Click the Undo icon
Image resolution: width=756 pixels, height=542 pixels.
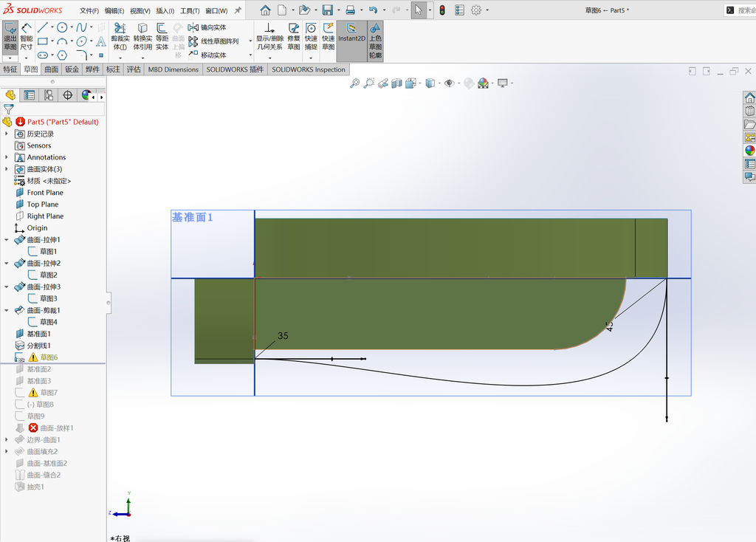[373, 10]
